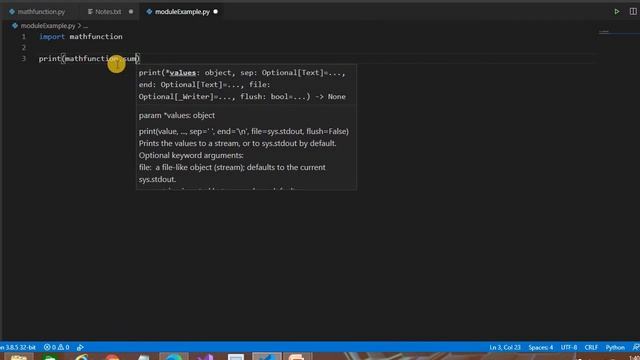
Task: Close Notes.txt via its unsaved dot
Action: (131, 12)
